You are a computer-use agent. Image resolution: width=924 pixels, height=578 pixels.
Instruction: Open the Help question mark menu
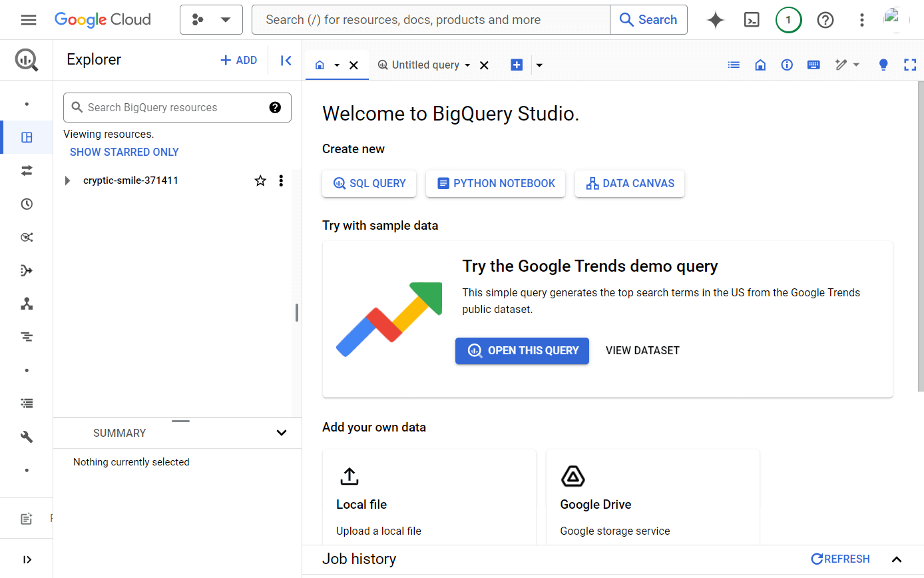point(825,20)
